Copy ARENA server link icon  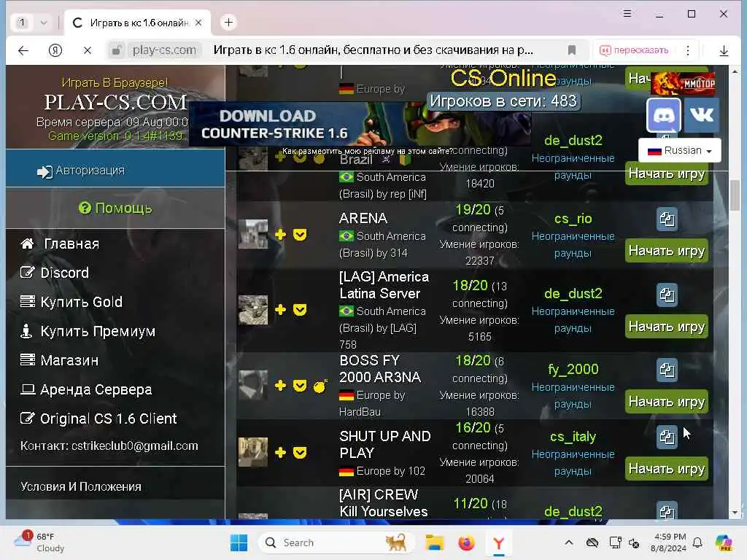pyautogui.click(x=667, y=219)
